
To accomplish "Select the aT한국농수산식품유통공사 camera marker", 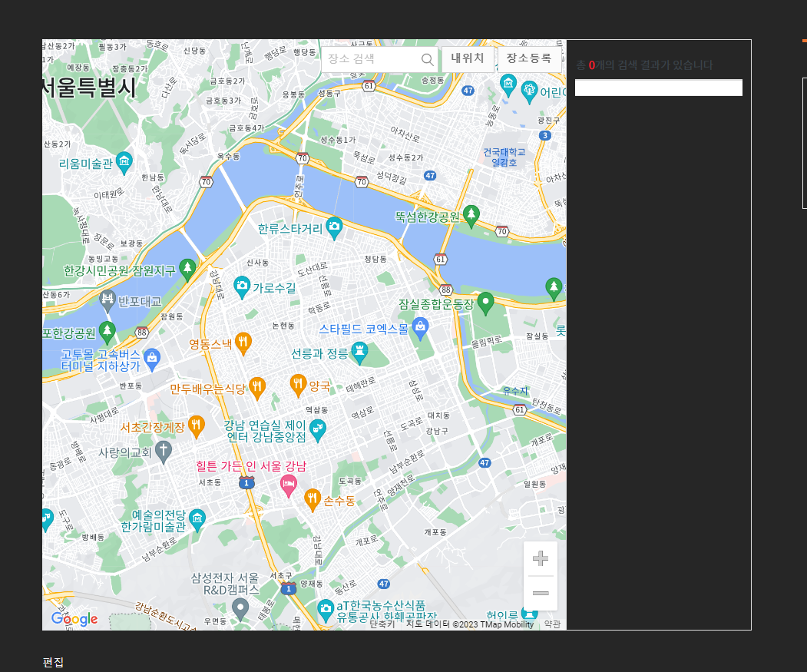I will 326,610.
